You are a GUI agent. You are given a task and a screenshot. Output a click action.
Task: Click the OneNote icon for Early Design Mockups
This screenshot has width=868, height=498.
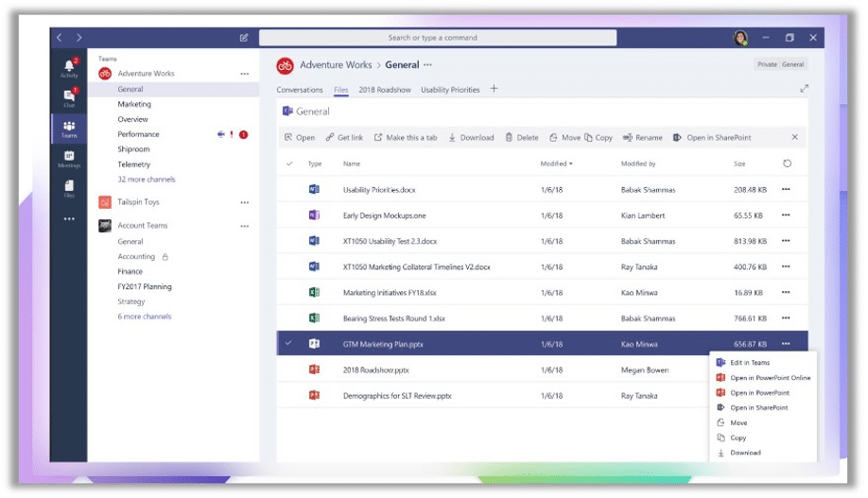(x=314, y=215)
